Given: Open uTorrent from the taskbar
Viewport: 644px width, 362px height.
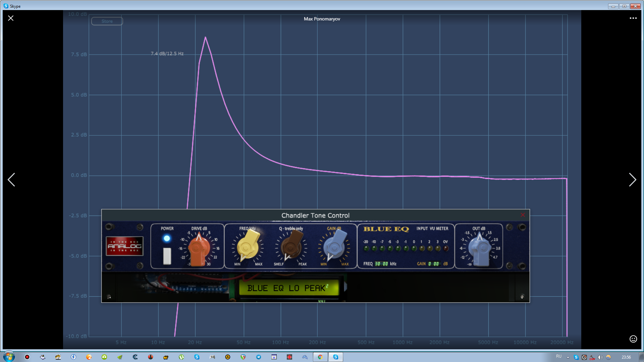Looking at the screenshot, I should [181, 357].
